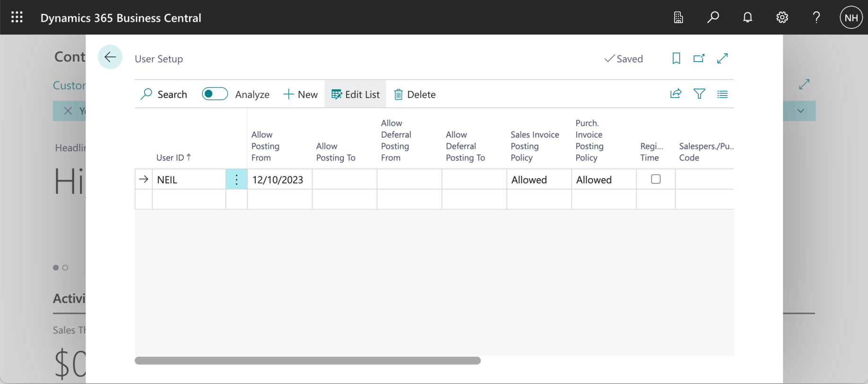Open User Setup in a new window

pos(699,58)
